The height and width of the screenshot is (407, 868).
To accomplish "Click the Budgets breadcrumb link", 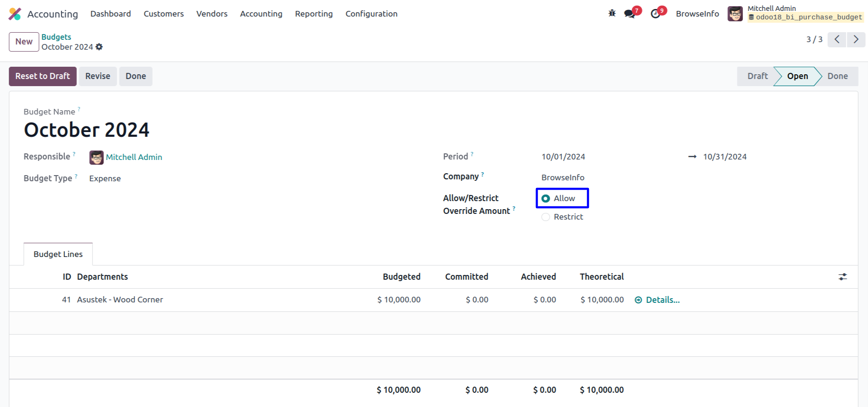I will pyautogui.click(x=56, y=37).
